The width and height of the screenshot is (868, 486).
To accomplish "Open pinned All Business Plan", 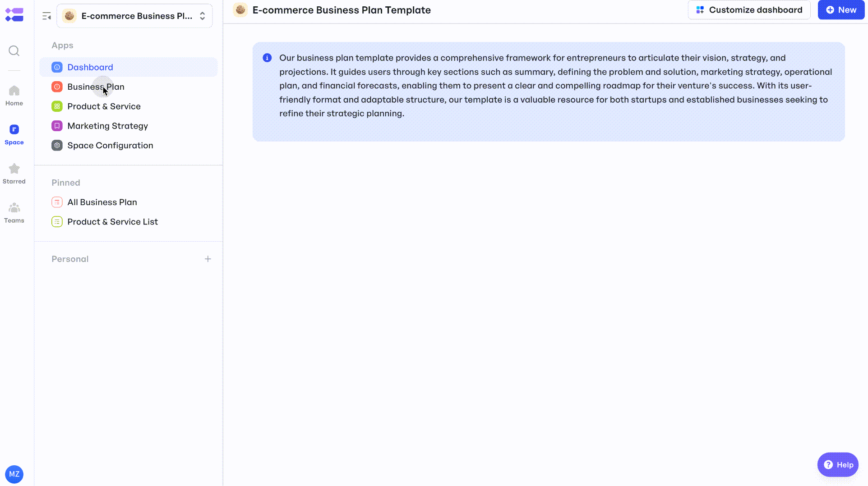I will [x=129, y=202].
